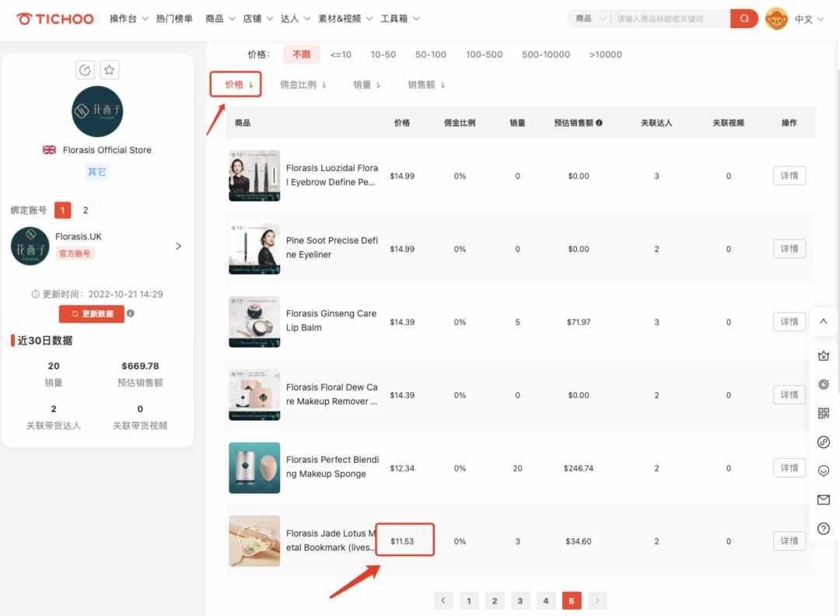
Task: Select bound account tab 2
Action: tap(86, 210)
